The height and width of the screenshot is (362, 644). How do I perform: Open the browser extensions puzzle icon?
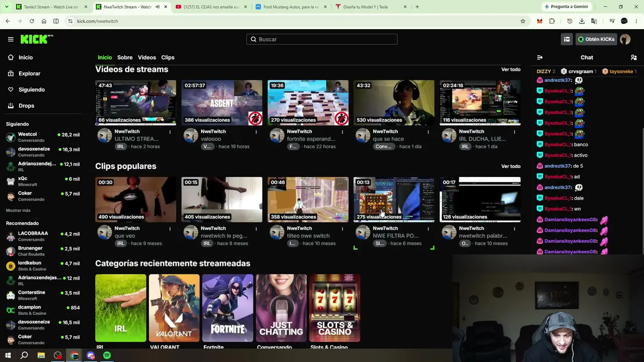[x=552, y=21]
